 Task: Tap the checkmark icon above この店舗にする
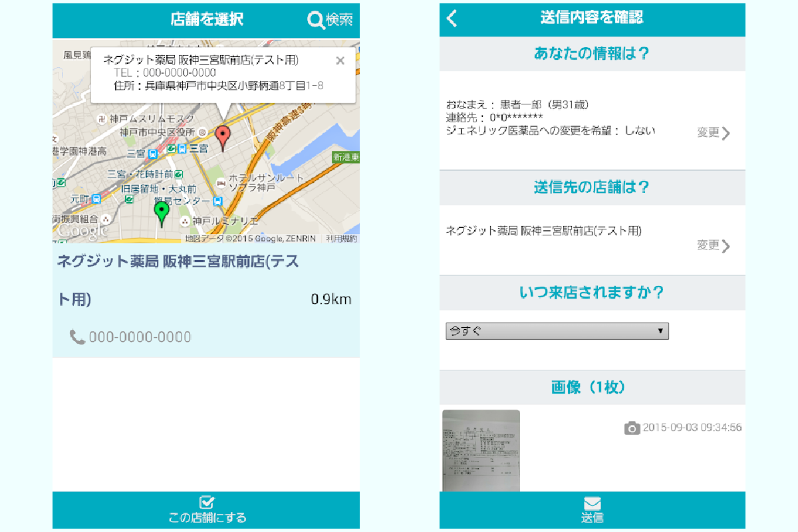click(207, 503)
